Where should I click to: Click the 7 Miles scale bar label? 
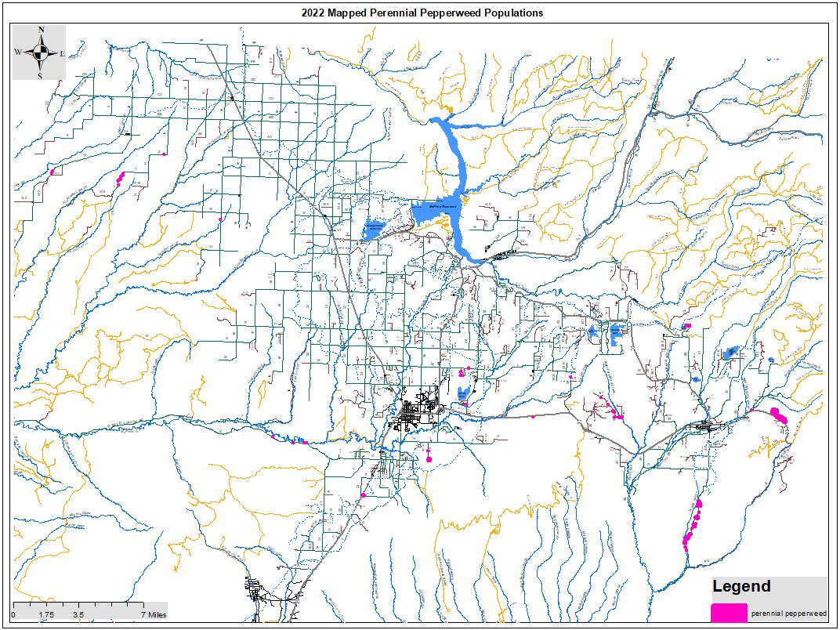click(x=153, y=616)
